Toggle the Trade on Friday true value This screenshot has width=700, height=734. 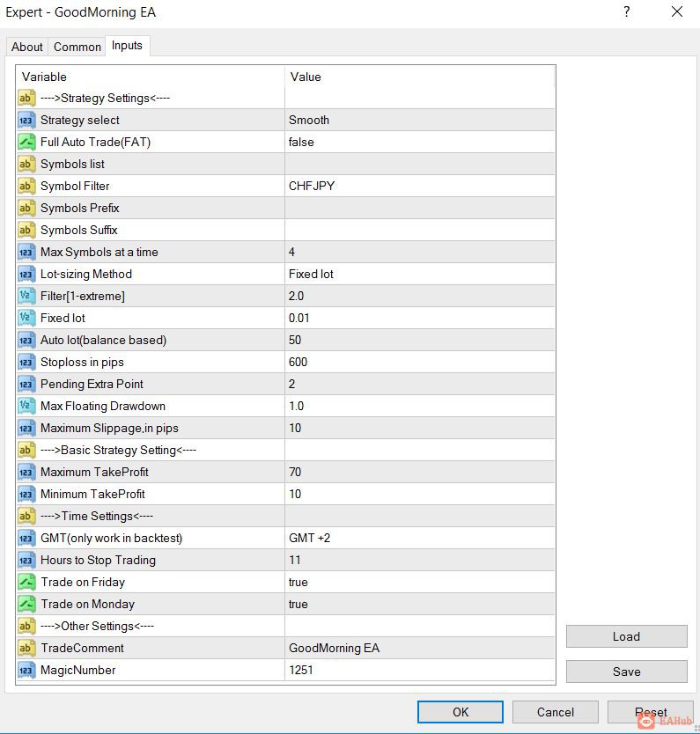[419, 582]
